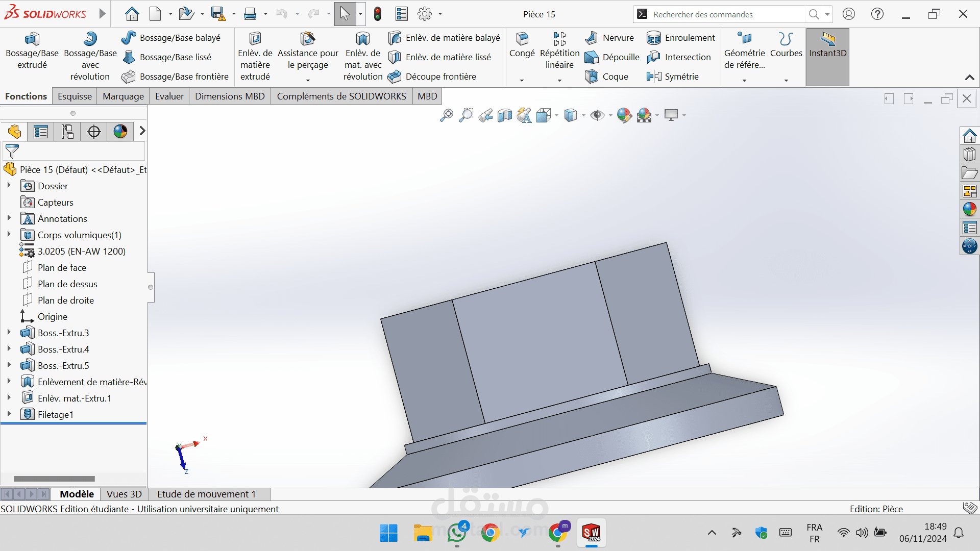Open the Courbes dropdown arrow
Image resolution: width=980 pixels, height=551 pixels.
tap(786, 81)
